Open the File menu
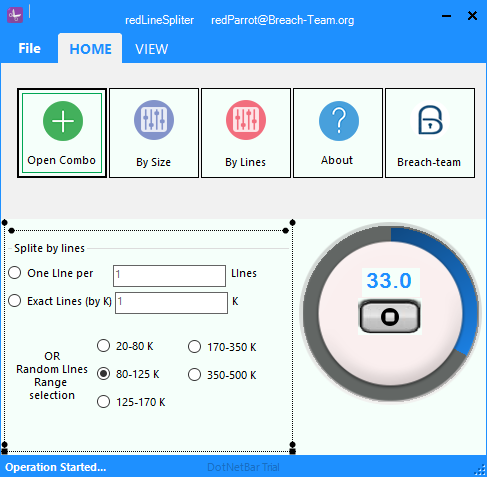Screen dimensions: 487x477 click(29, 49)
